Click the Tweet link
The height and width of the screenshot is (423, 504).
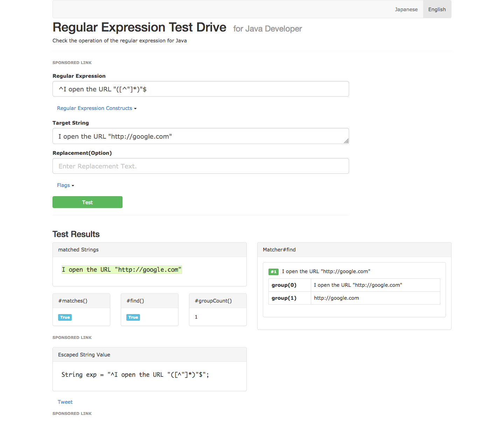tap(65, 402)
